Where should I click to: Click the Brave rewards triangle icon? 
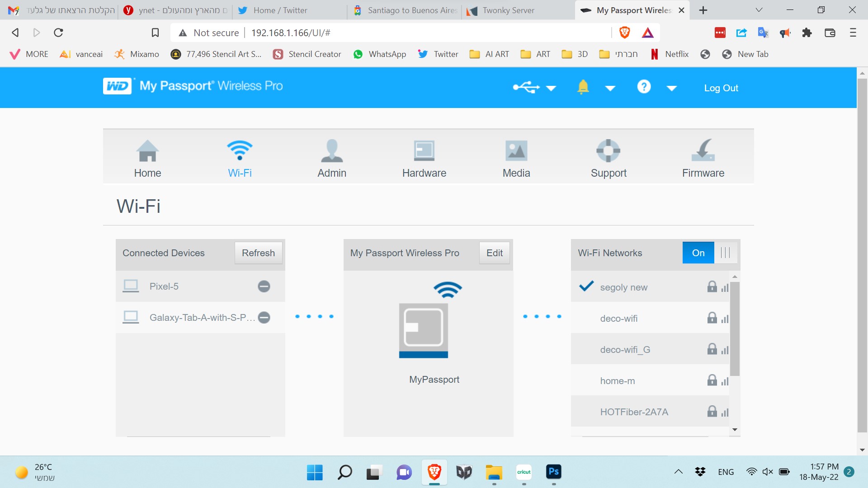(x=648, y=33)
